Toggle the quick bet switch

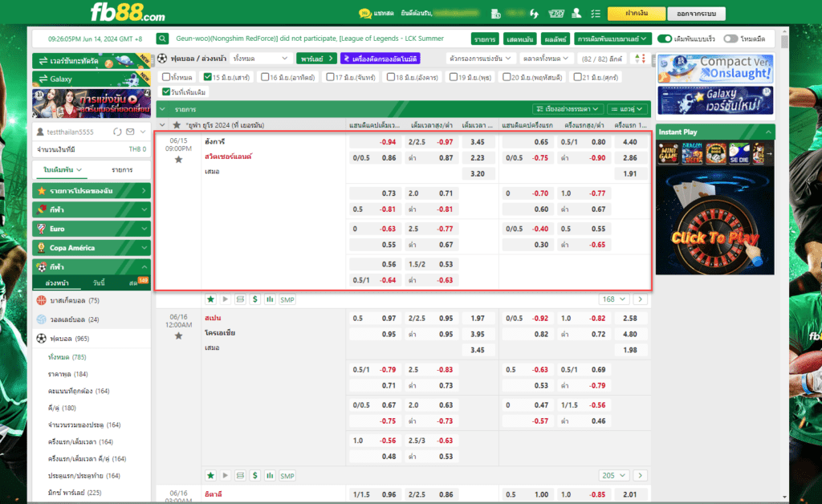coord(664,39)
